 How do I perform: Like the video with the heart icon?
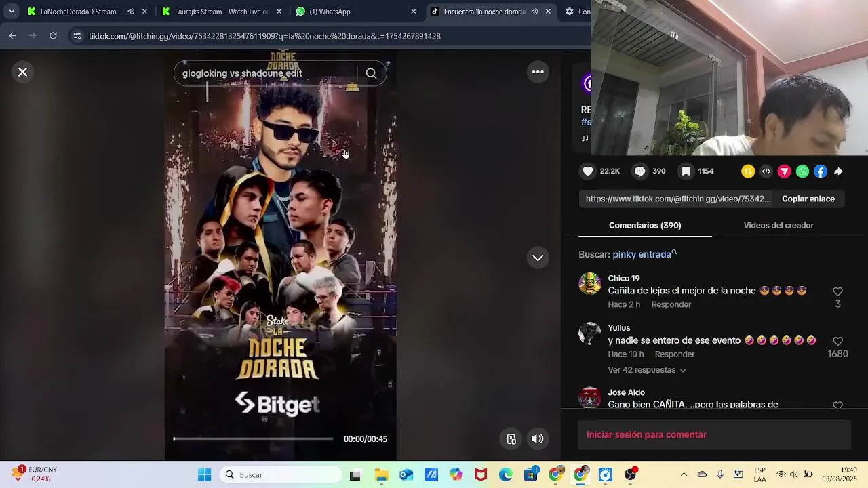(588, 171)
